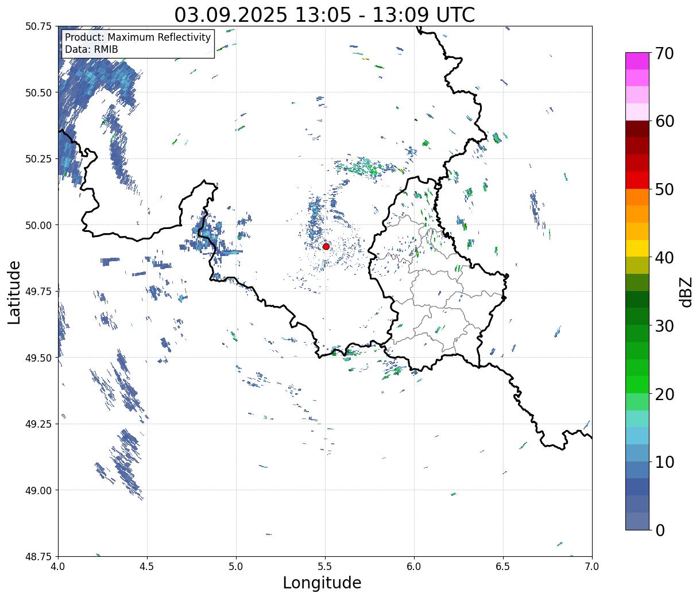Click the colorbar tick label '20'
The width and height of the screenshot is (700, 597).
pyautogui.click(x=664, y=394)
